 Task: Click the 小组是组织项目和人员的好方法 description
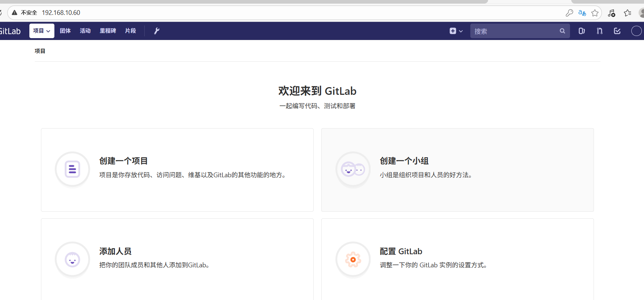pyautogui.click(x=426, y=175)
